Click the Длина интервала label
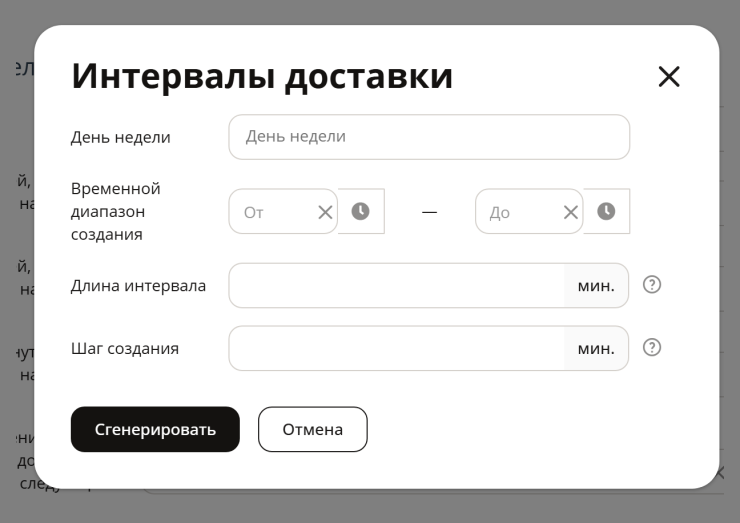The height and width of the screenshot is (523, 740). 138,286
